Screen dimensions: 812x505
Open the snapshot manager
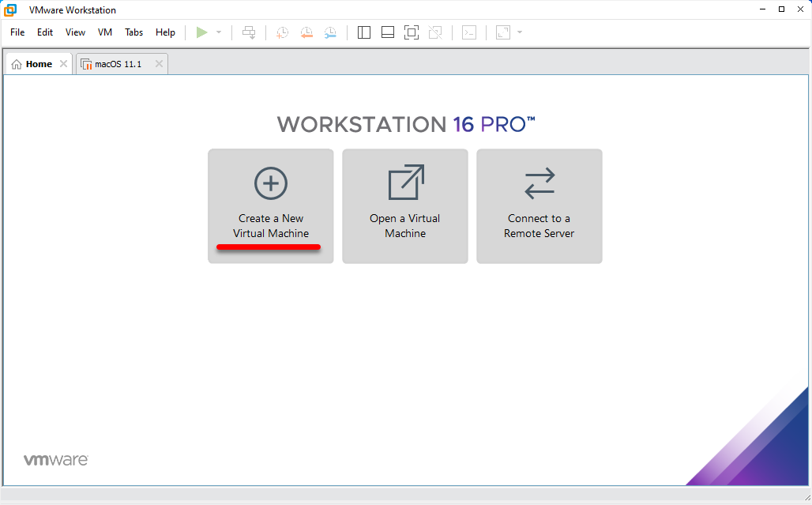[x=330, y=32]
